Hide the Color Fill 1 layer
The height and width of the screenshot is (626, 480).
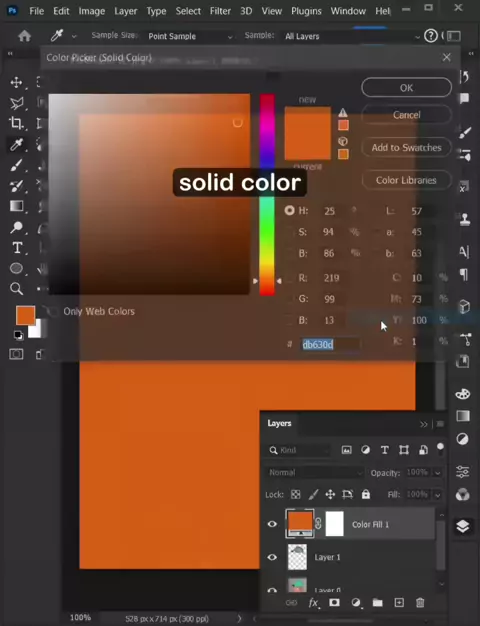(x=272, y=524)
